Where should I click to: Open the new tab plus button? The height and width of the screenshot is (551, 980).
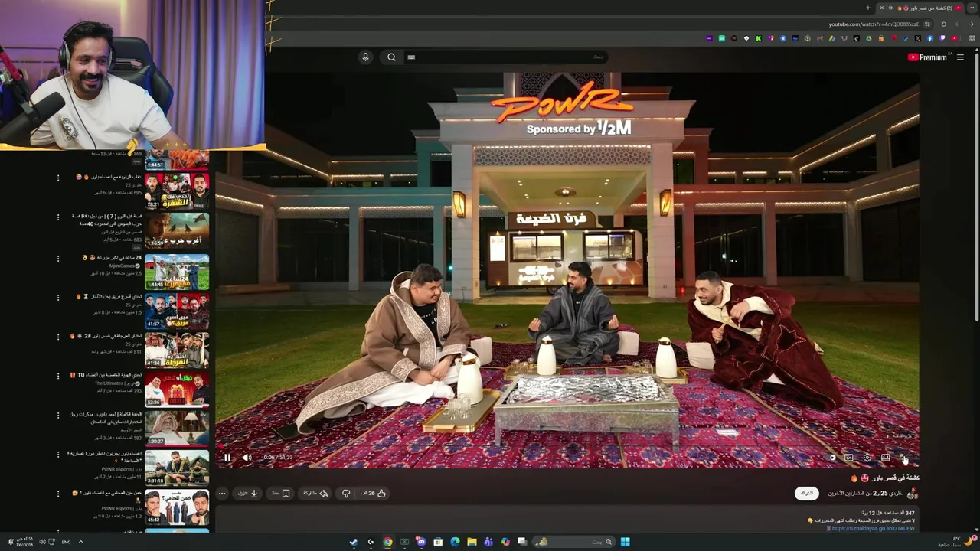[x=868, y=8]
